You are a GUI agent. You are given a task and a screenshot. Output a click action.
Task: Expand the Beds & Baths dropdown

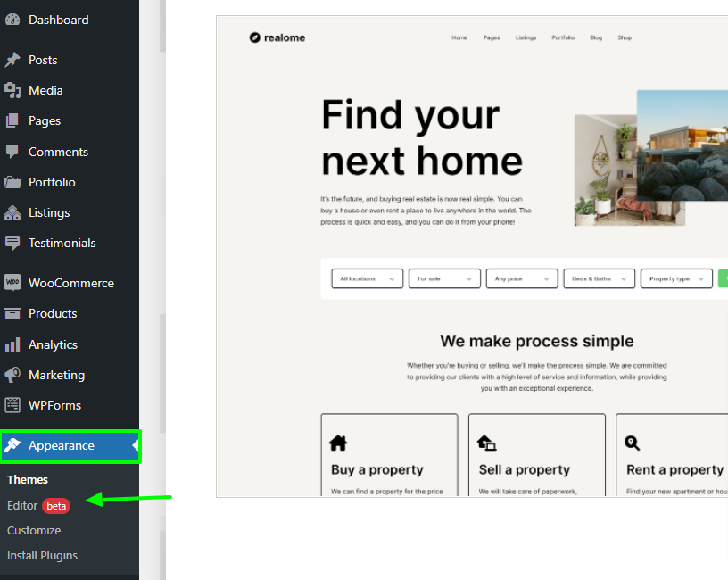(600, 278)
